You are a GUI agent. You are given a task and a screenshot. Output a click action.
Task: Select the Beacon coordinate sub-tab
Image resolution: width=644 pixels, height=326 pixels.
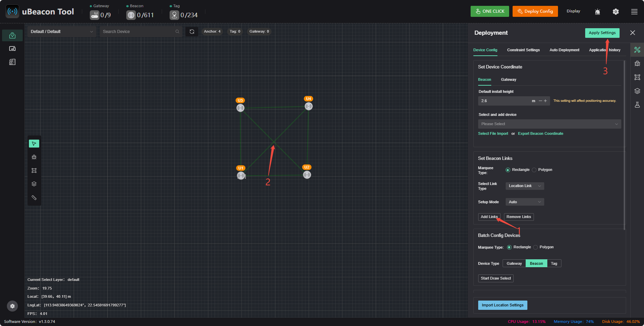click(484, 79)
